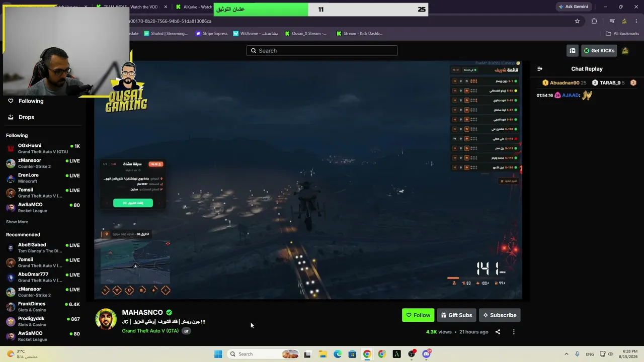
Task: Open the media control icon in Chrome toolbar
Action: [x=612, y=21]
